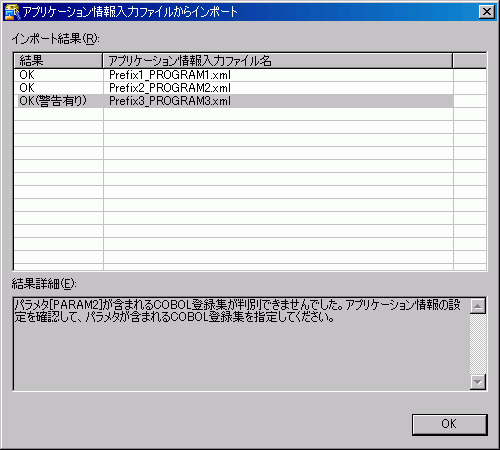The image size is (500, 450).
Task: Click the empty header column on the right
Action: pos(469,61)
